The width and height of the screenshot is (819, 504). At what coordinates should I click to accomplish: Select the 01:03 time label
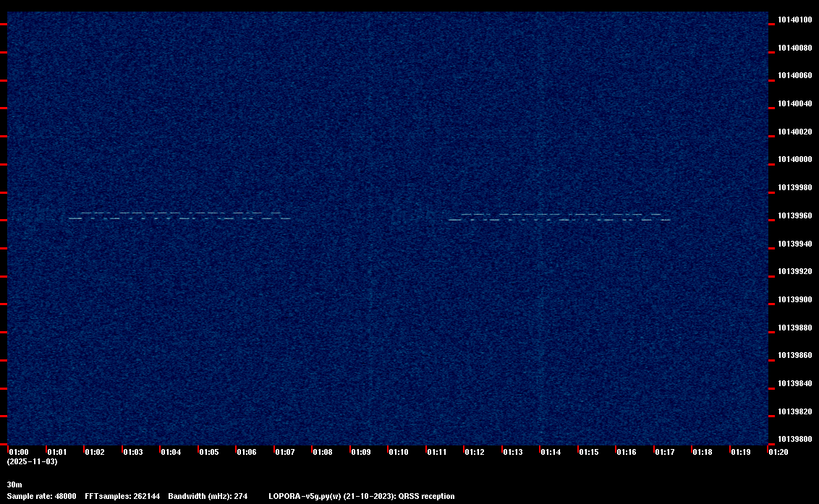[x=132, y=452]
